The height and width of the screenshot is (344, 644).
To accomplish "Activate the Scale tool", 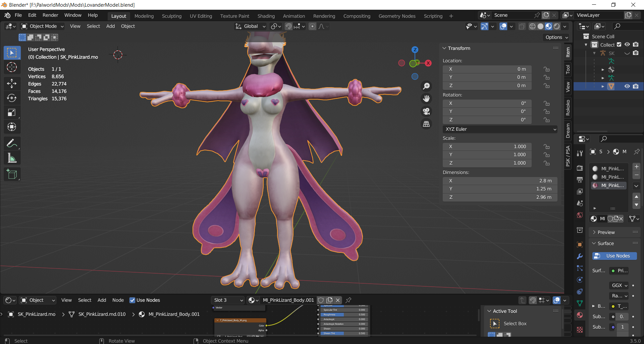I will pyautogui.click(x=12, y=112).
